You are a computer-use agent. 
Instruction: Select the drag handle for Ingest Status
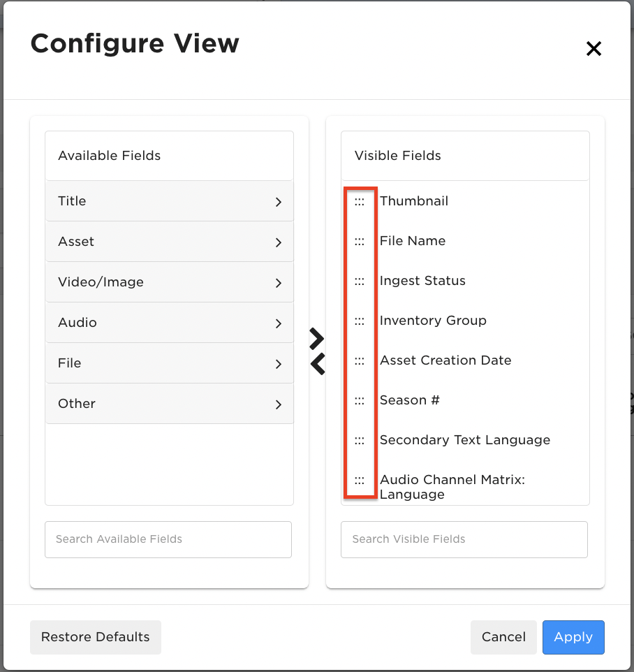click(360, 282)
